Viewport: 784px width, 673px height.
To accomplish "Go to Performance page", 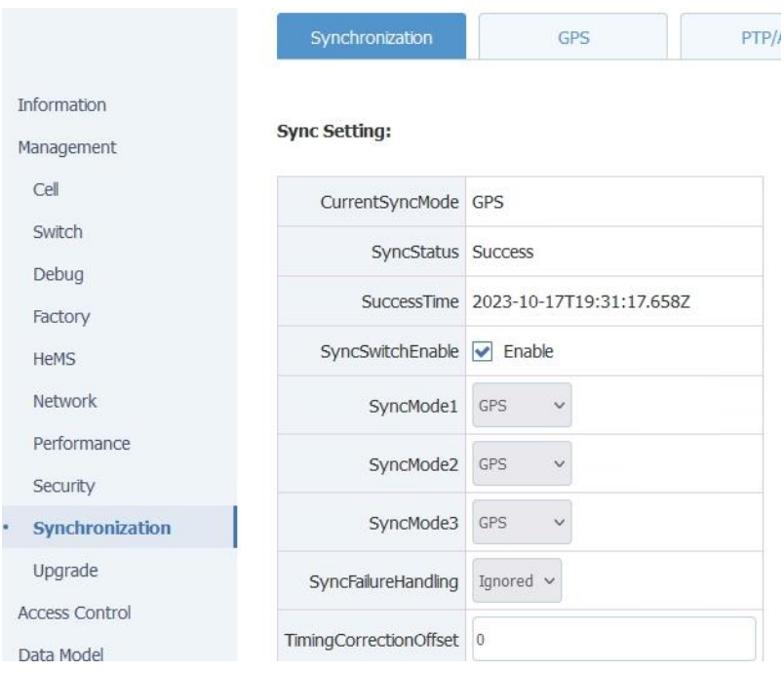I will [82, 443].
